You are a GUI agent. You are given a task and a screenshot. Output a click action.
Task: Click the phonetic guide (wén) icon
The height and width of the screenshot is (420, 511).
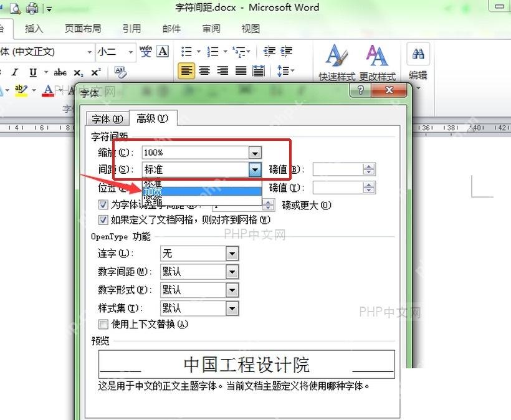point(146,52)
